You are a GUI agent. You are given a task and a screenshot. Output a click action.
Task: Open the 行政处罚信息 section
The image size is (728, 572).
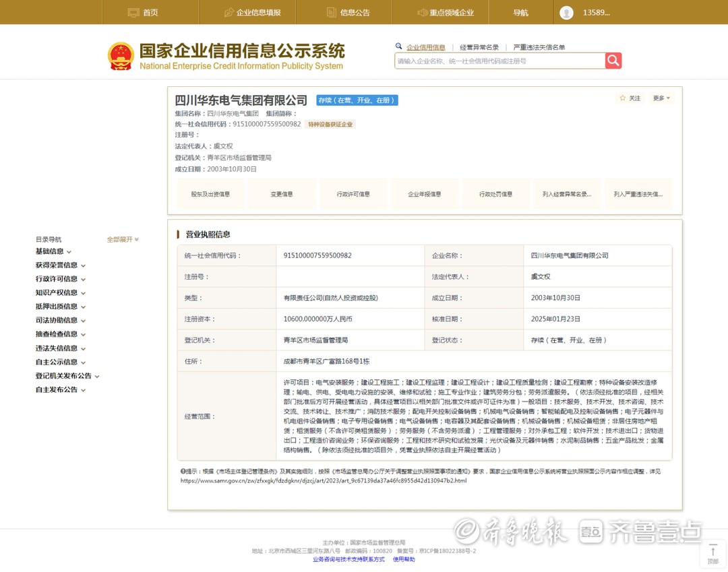(x=496, y=194)
